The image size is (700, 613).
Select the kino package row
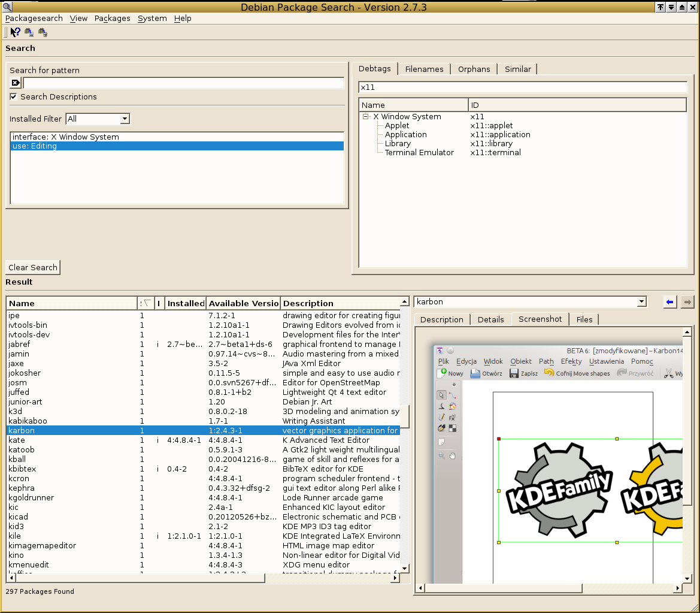point(204,555)
